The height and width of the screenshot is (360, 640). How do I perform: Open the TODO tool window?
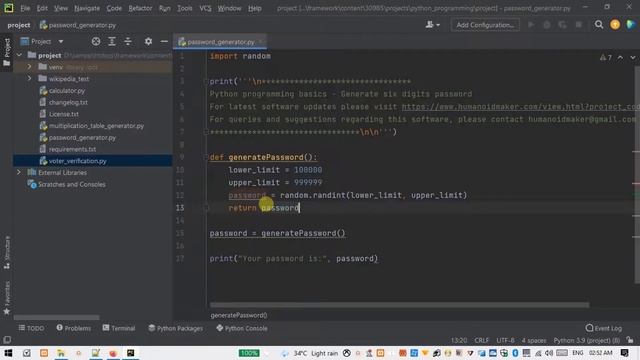click(31, 328)
